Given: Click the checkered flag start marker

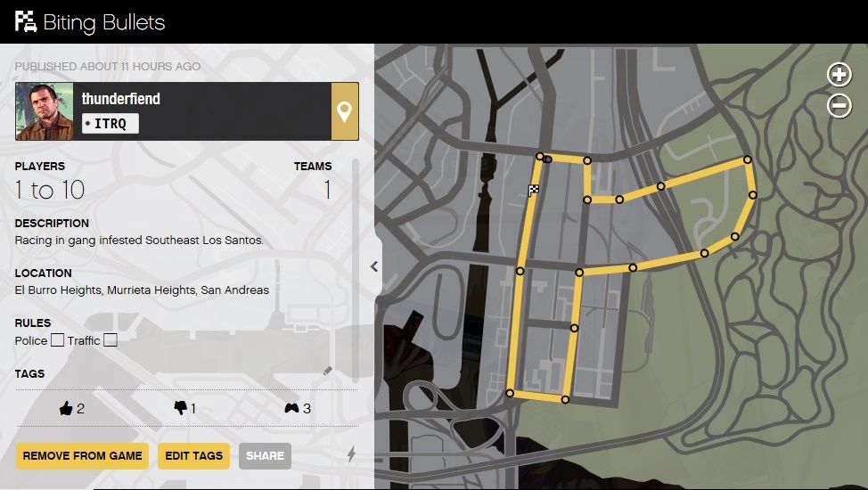Looking at the screenshot, I should click(x=533, y=190).
